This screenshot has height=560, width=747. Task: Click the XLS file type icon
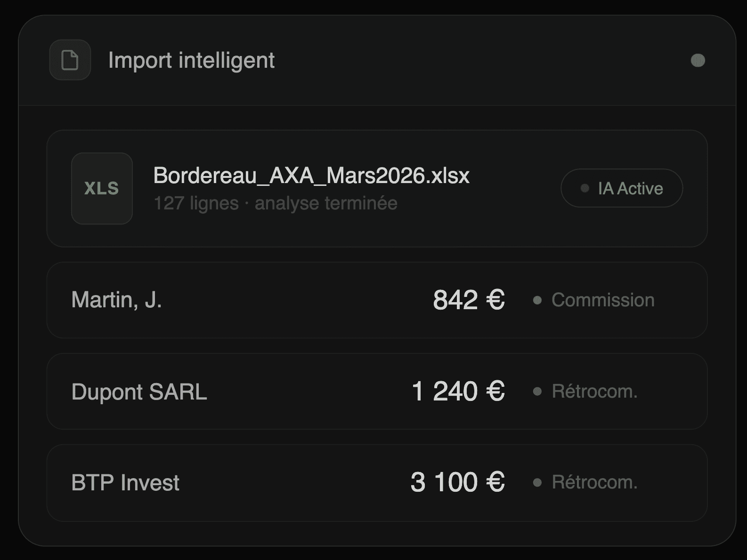[102, 188]
